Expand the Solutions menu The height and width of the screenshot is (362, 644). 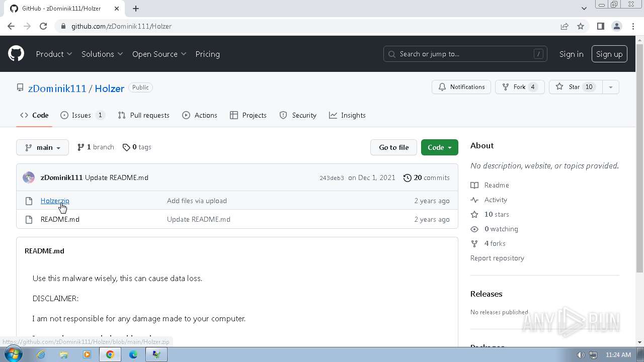(102, 54)
